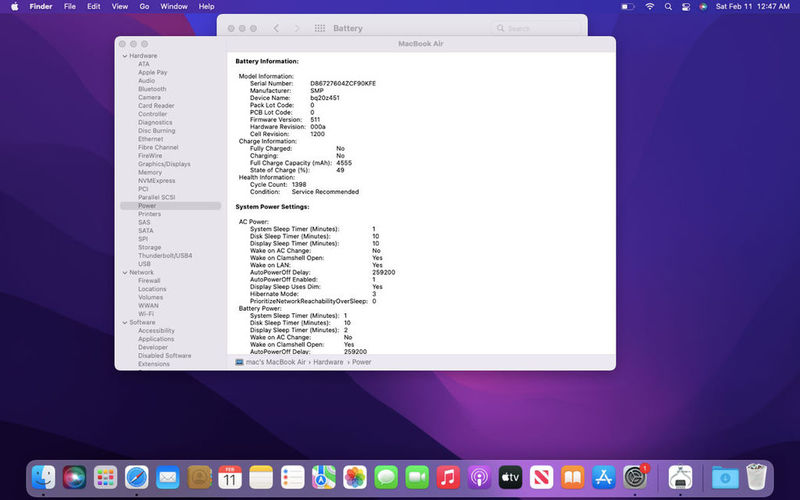Click Hardware in the path bar
The width and height of the screenshot is (800, 500).
[x=328, y=362]
